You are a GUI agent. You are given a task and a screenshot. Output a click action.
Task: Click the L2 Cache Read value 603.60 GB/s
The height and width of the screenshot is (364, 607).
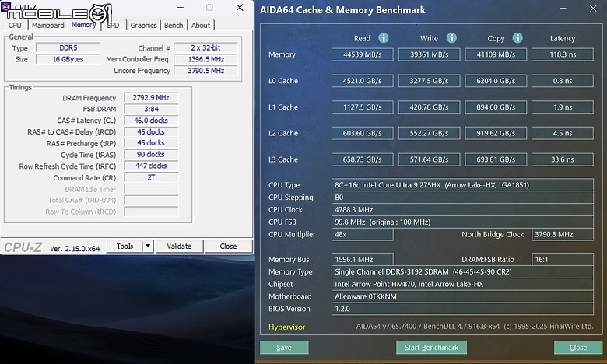363,133
